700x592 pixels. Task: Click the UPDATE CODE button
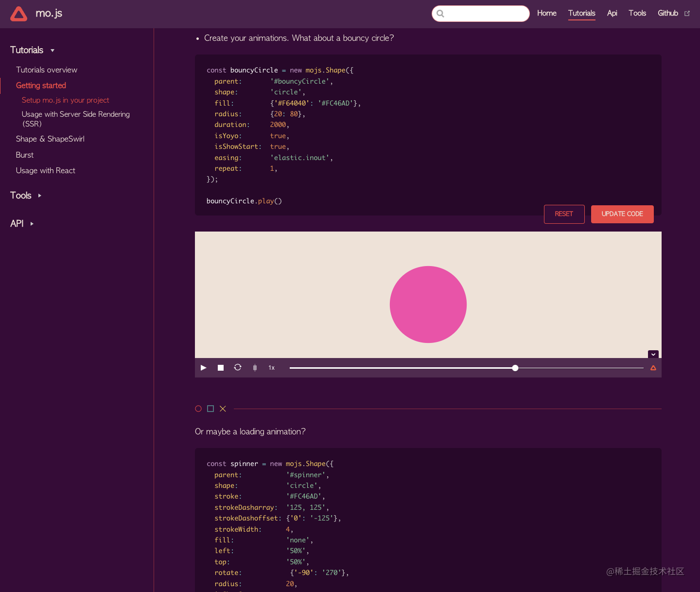click(x=622, y=214)
